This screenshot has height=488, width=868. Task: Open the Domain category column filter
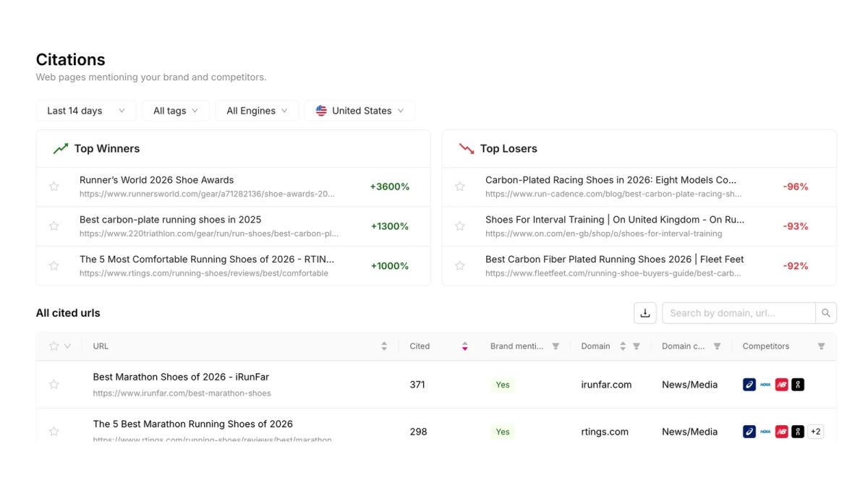pyautogui.click(x=717, y=346)
